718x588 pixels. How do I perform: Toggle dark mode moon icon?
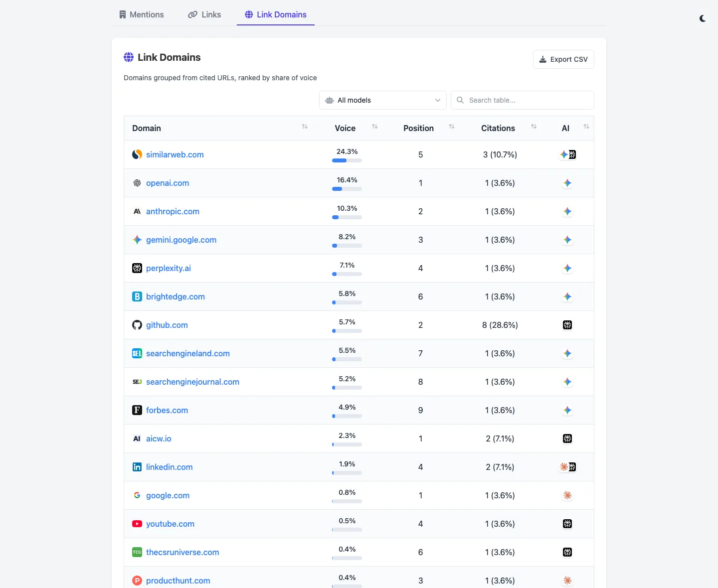click(703, 18)
